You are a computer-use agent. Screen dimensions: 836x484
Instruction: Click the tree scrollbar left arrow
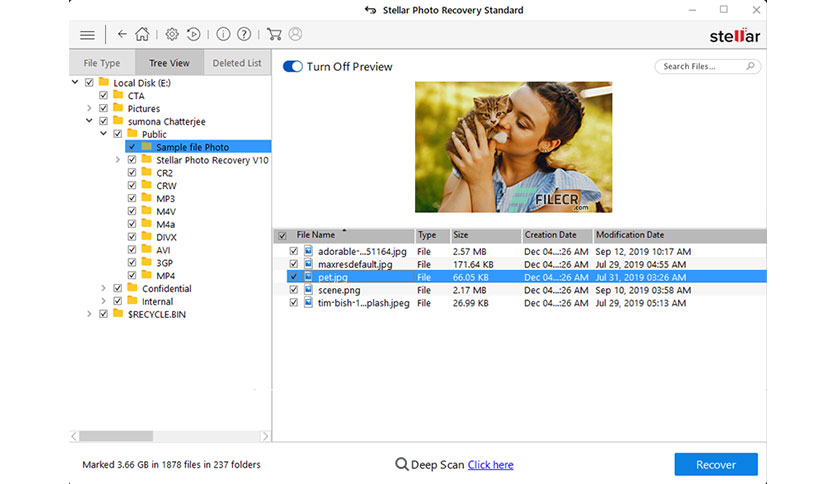click(x=75, y=436)
